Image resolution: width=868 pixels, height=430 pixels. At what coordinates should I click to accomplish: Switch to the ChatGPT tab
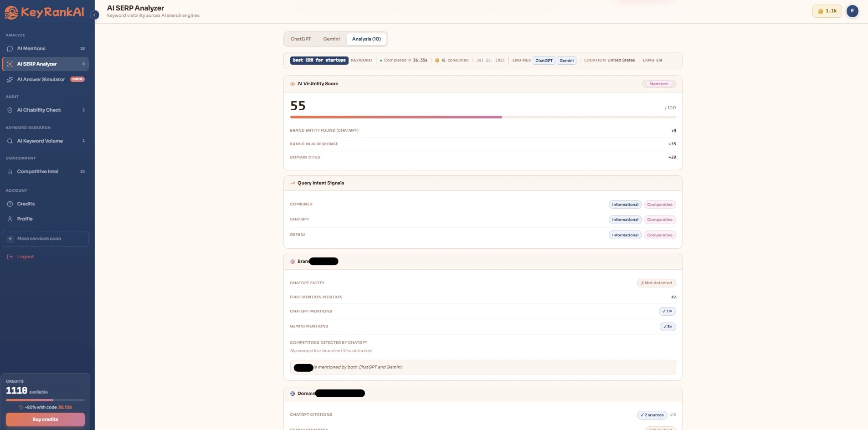pos(301,39)
